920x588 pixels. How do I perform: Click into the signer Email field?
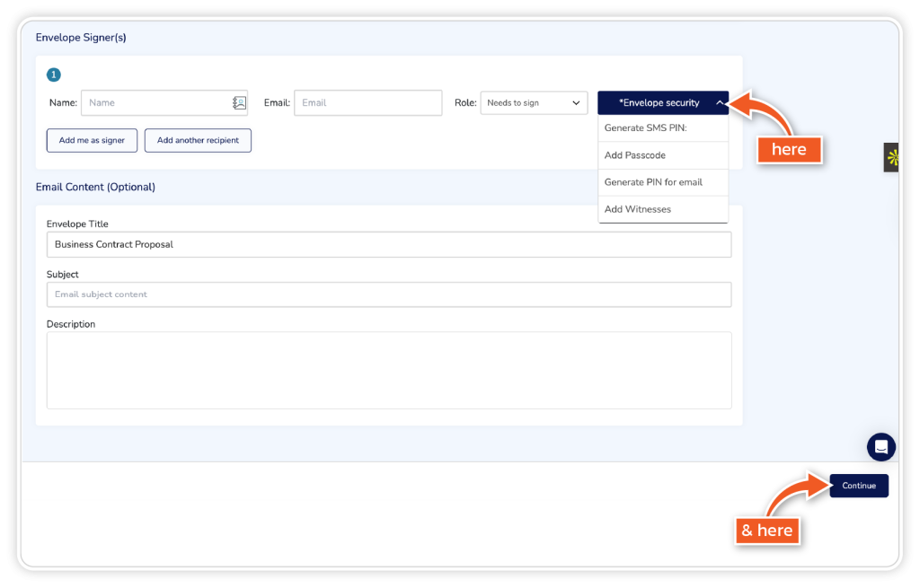point(368,103)
